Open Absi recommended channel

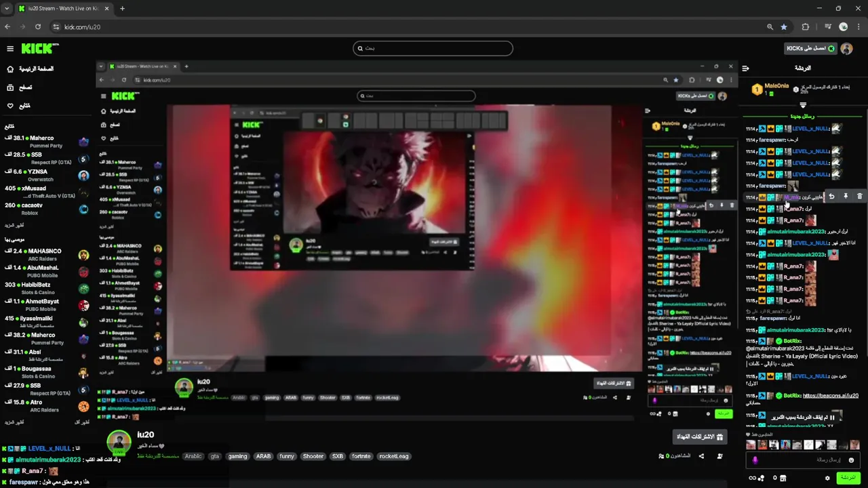[46, 355]
